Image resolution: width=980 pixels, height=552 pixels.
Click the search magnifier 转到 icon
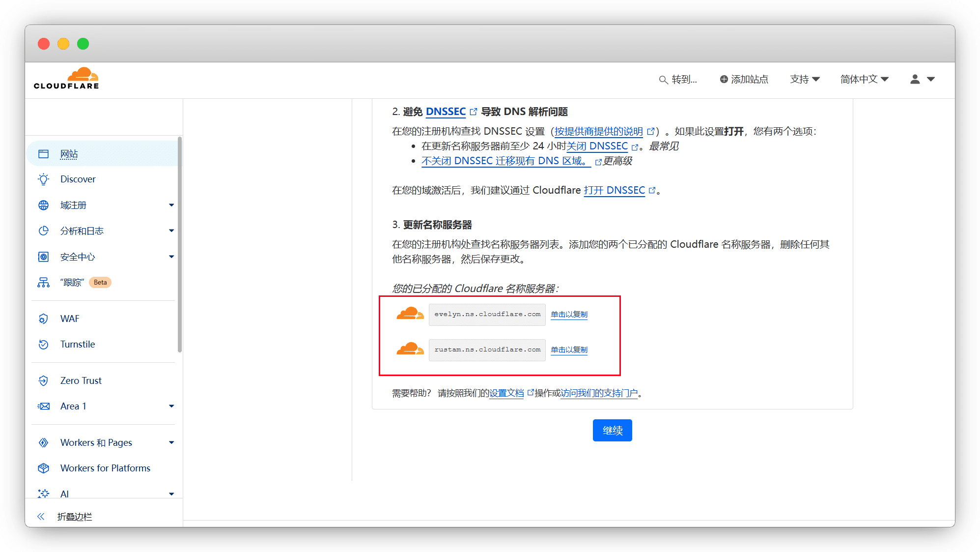663,80
